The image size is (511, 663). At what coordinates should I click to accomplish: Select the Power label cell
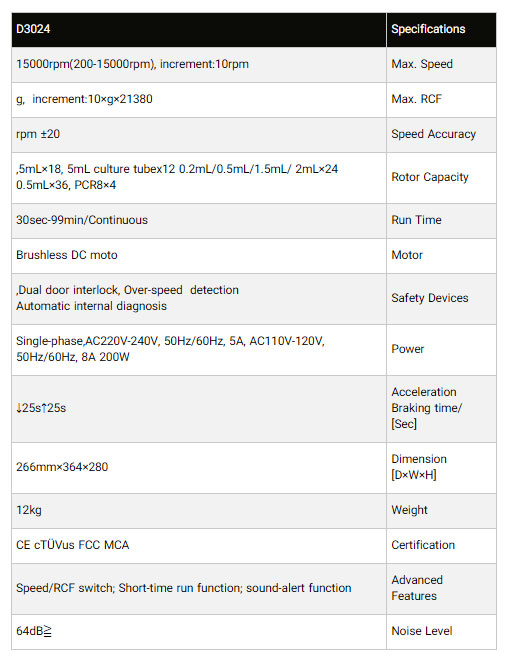(441, 350)
